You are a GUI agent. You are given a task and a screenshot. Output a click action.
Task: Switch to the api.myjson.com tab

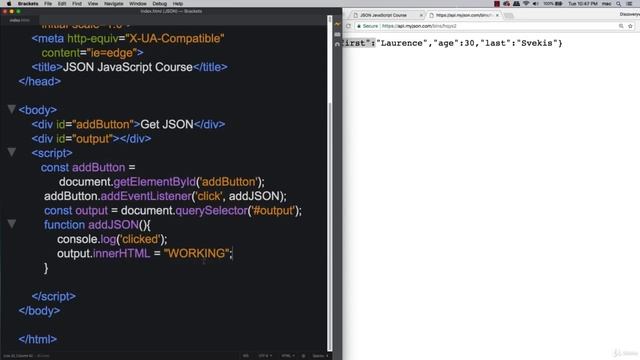tap(463, 15)
